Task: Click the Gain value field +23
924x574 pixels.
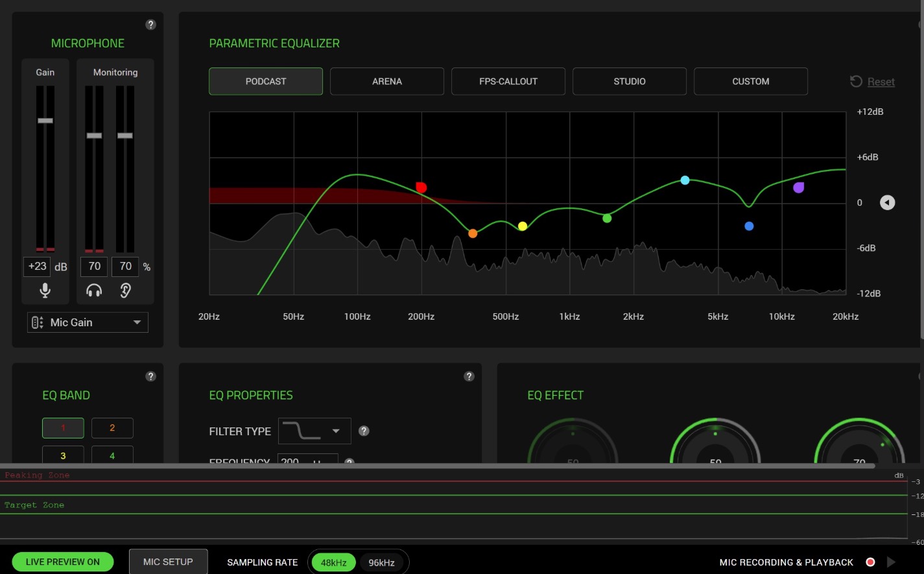Action: 38,267
